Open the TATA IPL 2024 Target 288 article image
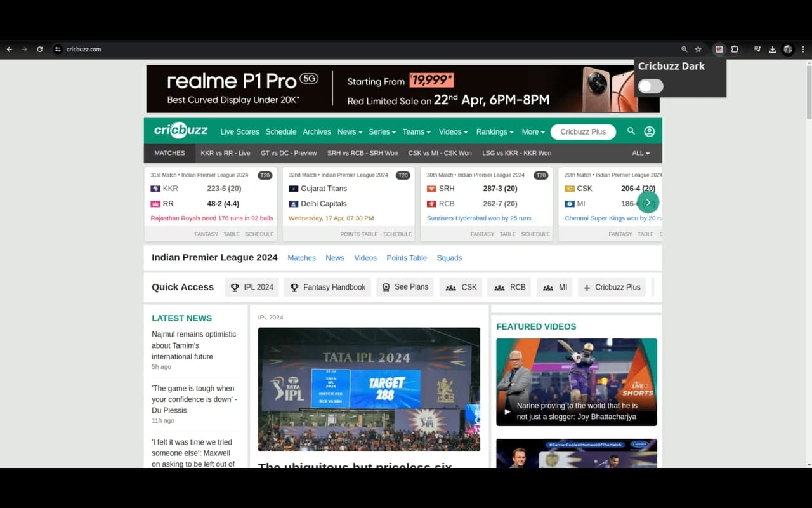The image size is (812, 508). [x=369, y=389]
